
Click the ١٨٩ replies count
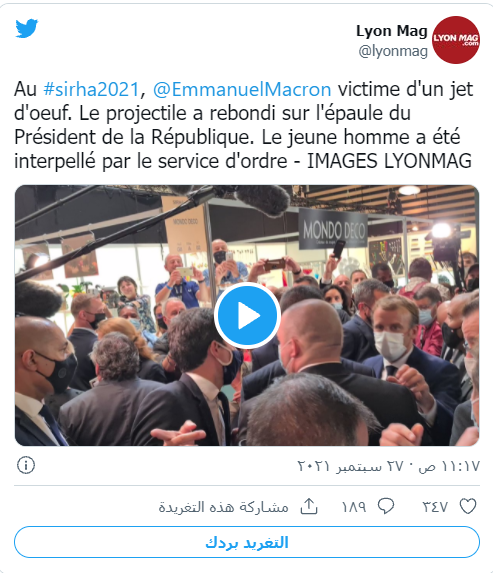(353, 507)
